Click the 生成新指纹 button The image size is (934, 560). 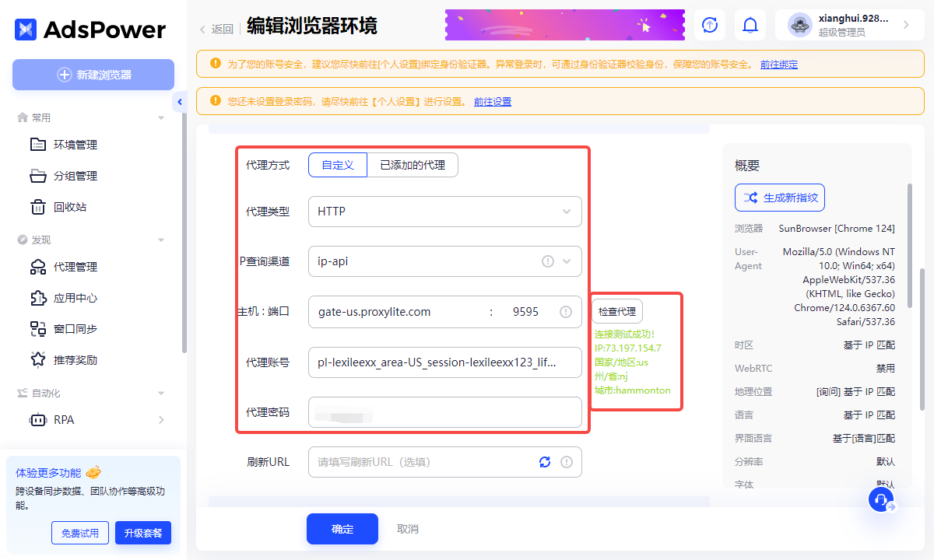pyautogui.click(x=780, y=198)
